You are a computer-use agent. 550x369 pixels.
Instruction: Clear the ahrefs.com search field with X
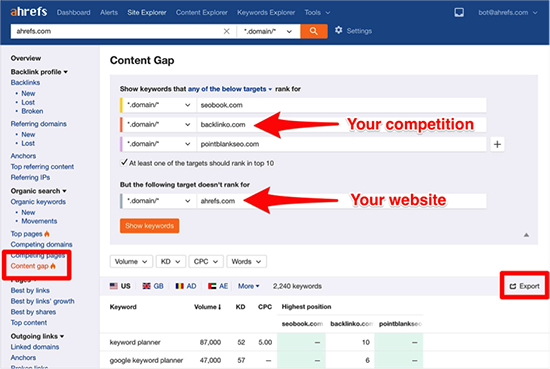point(227,31)
